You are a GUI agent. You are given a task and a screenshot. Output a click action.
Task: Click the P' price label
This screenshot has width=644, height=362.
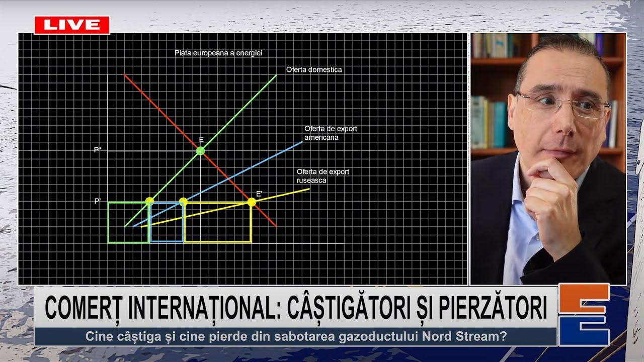click(97, 202)
